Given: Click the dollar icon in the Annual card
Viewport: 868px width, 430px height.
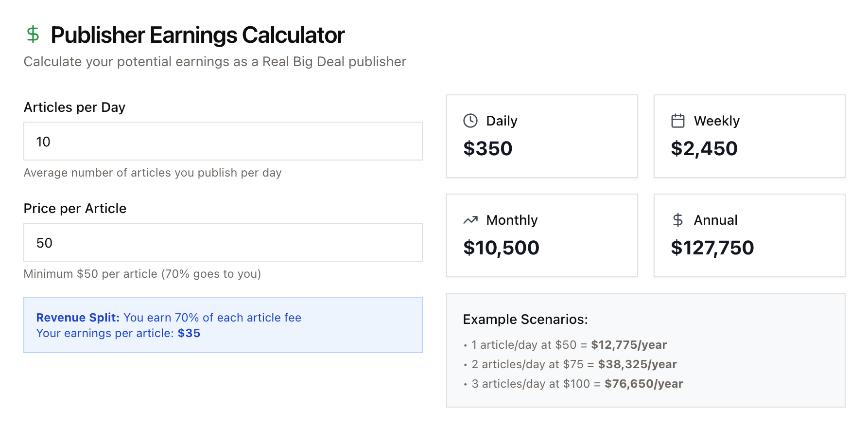Looking at the screenshot, I should point(677,219).
